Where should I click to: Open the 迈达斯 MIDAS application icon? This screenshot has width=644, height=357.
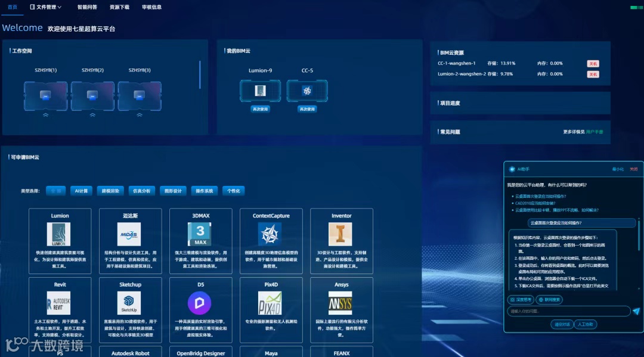[x=129, y=234]
